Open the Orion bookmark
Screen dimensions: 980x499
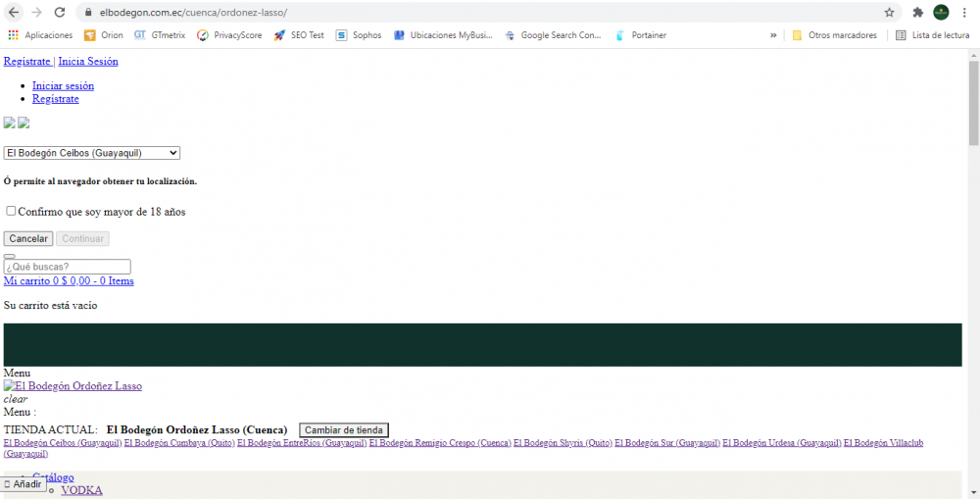tap(104, 35)
